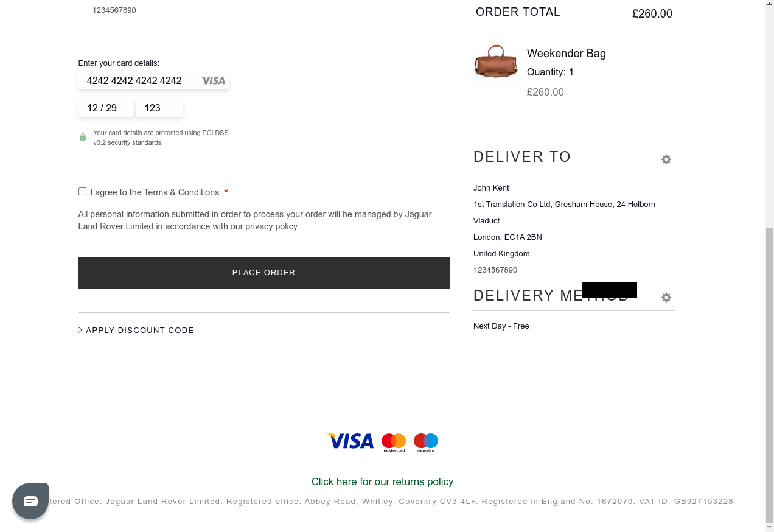774x532 pixels.
Task: Click the Visa payment logo in footer
Action: (350, 441)
